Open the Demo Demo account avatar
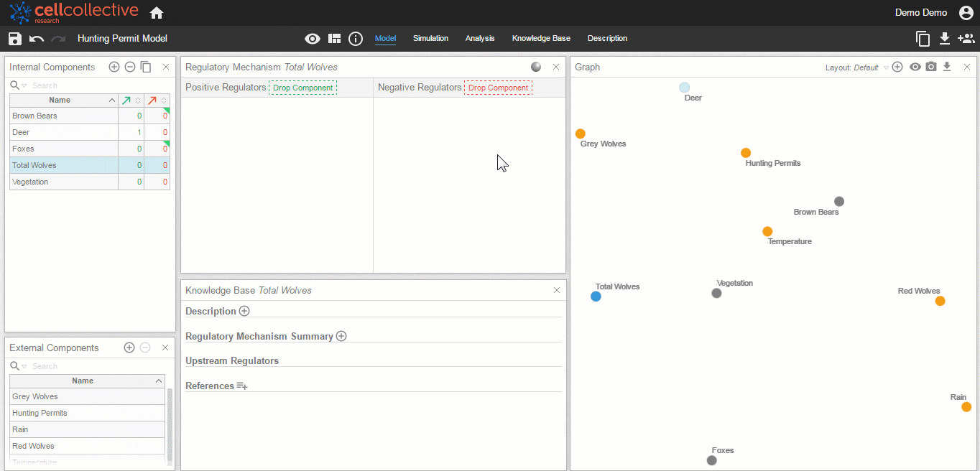980x471 pixels. [966, 13]
